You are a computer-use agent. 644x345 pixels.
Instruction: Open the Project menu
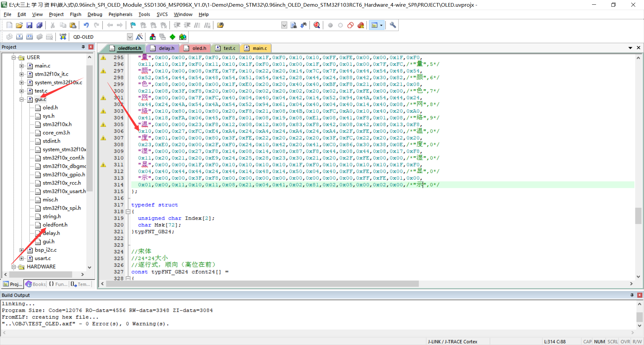(56, 14)
